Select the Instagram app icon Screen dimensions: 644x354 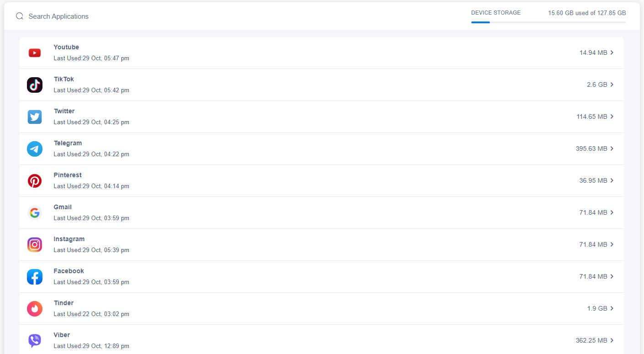(35, 244)
